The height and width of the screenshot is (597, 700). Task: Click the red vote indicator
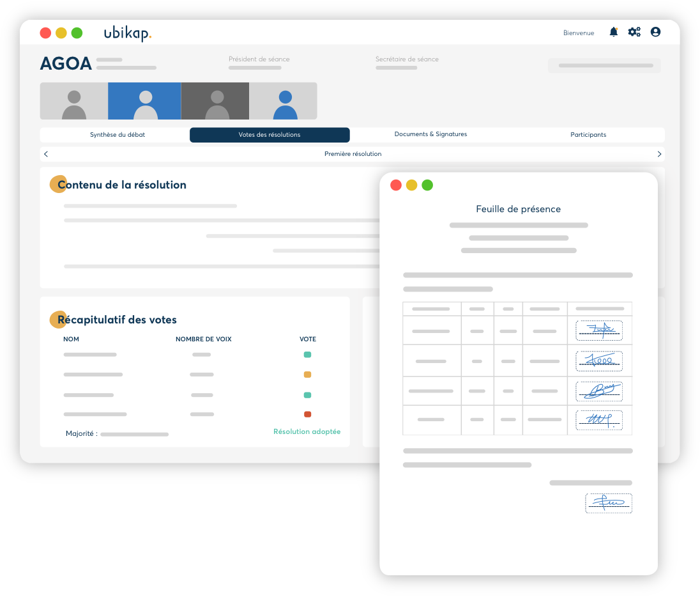[307, 414]
